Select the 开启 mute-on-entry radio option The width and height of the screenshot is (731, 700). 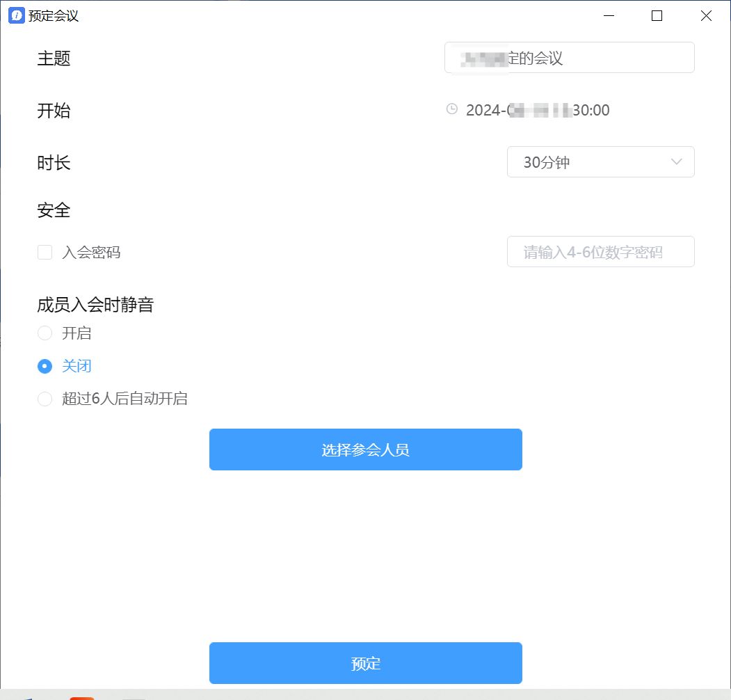pyautogui.click(x=45, y=333)
